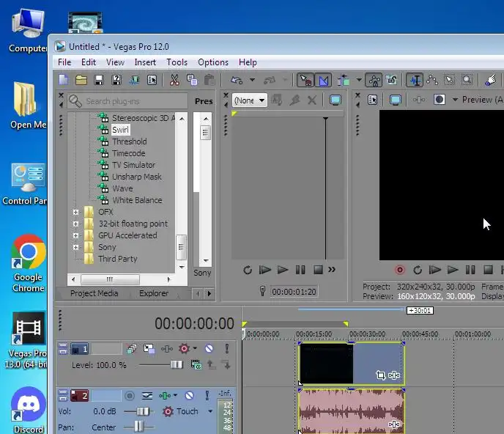Click the video preview Record button
Image resolution: width=504 pixels, height=434 pixels.
coord(400,270)
